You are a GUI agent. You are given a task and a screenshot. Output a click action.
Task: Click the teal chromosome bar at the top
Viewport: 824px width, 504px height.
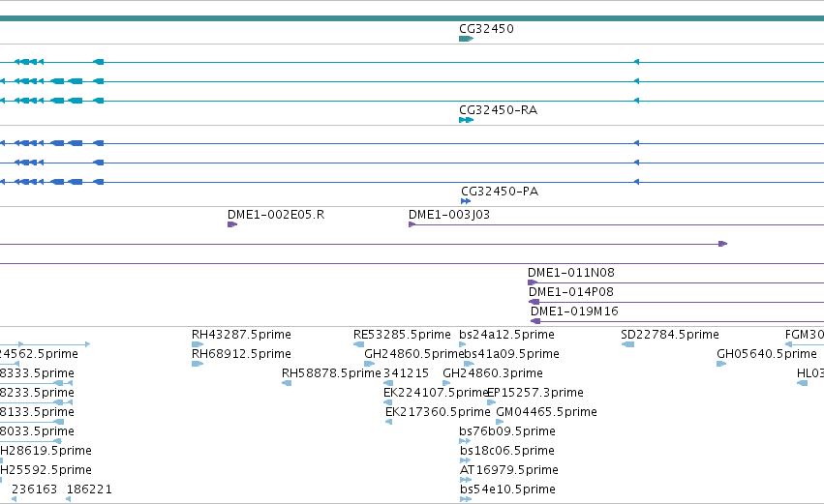412,18
